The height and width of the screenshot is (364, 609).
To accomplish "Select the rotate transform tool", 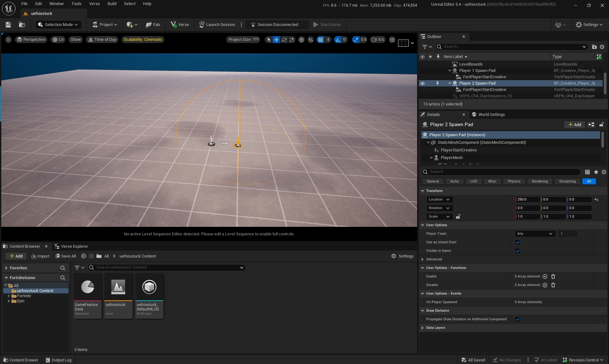I will coord(284,40).
